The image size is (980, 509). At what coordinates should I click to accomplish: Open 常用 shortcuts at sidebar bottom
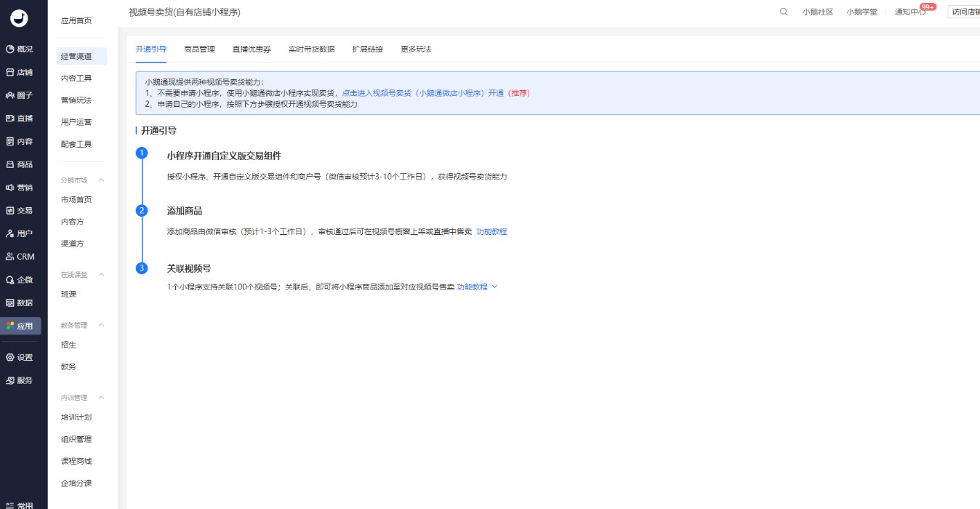(x=20, y=505)
